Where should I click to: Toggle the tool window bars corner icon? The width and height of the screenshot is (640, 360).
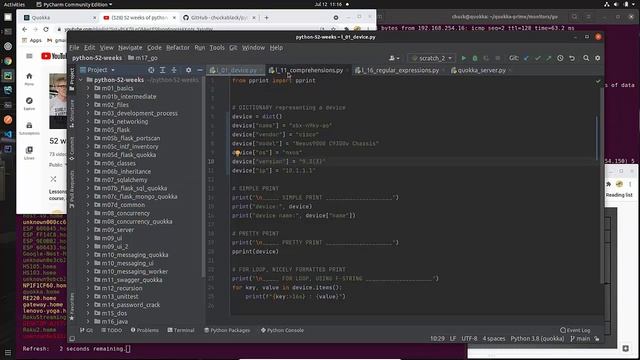72,339
